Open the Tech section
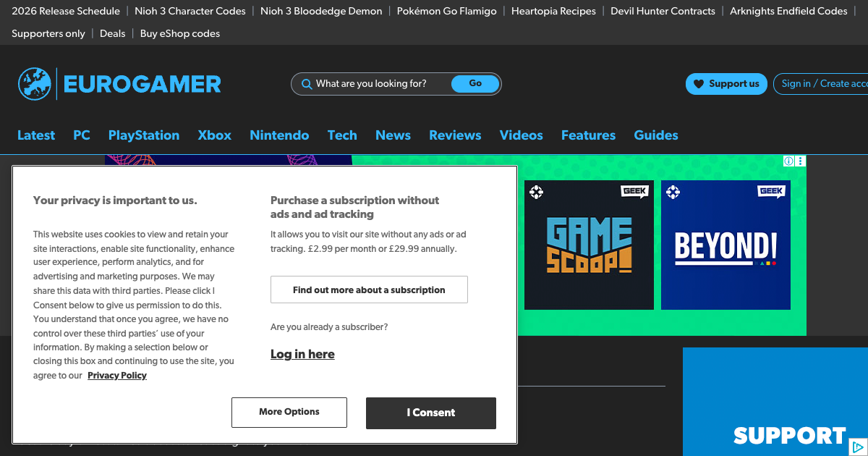 [342, 135]
